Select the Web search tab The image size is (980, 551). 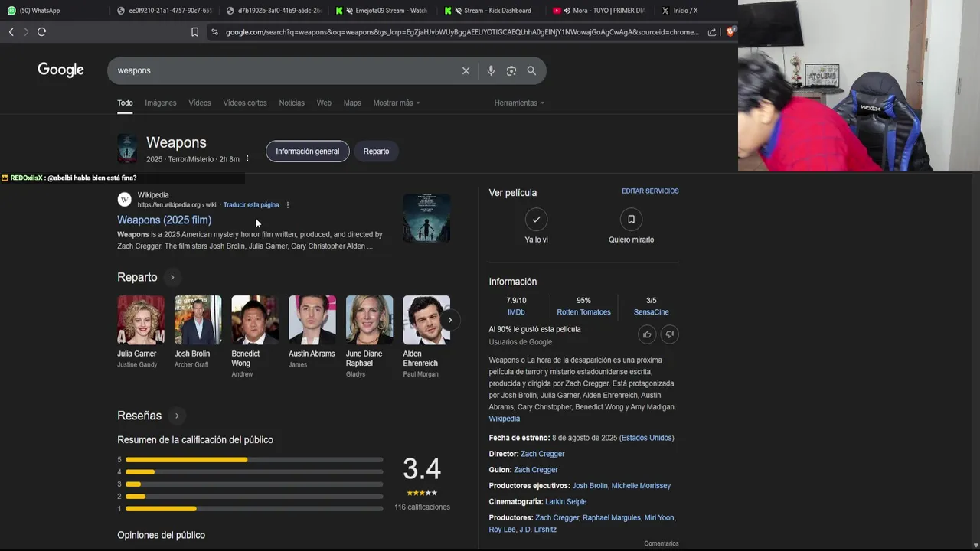[324, 103]
